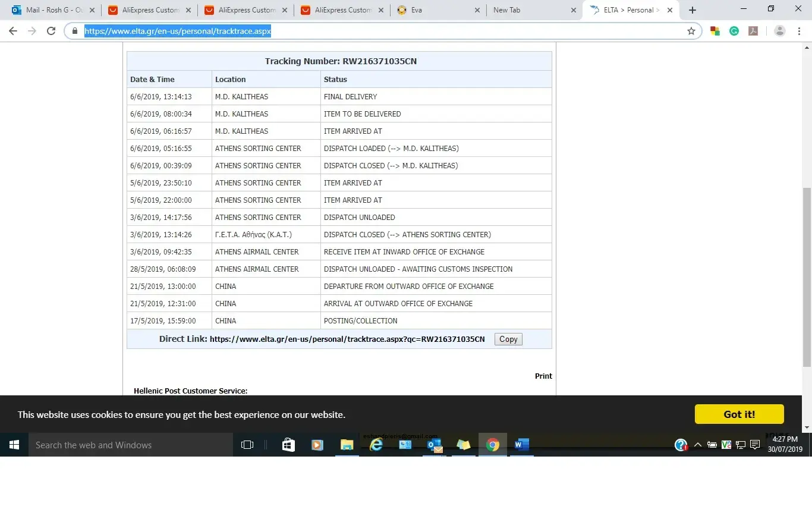Open Word from the taskbar

pyautogui.click(x=521, y=445)
